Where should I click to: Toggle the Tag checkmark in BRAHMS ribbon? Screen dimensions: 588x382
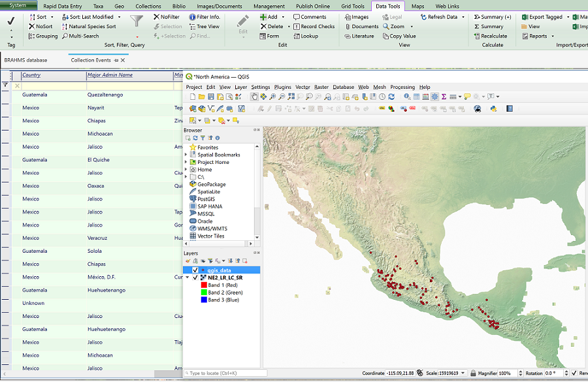(11, 22)
